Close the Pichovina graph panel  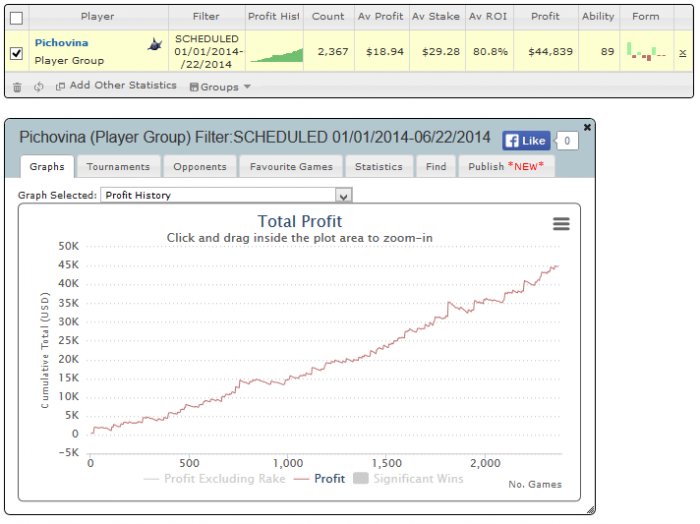[x=588, y=127]
